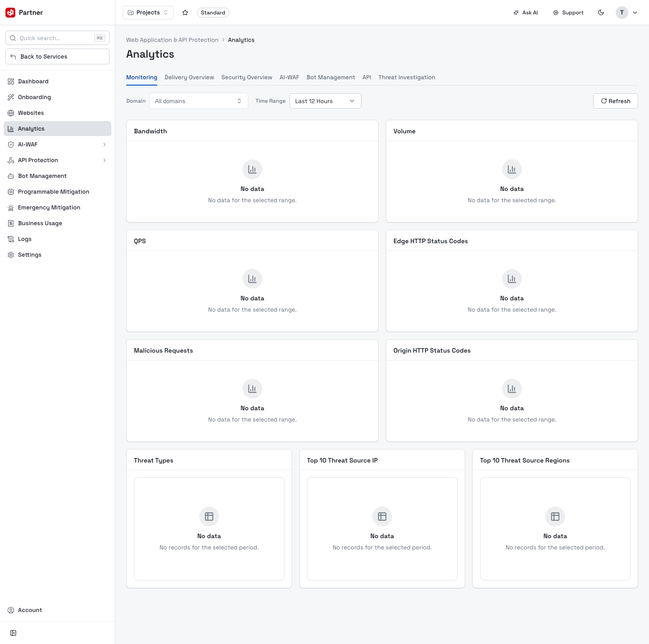The height and width of the screenshot is (644, 649).
Task: Click the Emergency Mitigation siren icon
Action: click(x=11, y=208)
